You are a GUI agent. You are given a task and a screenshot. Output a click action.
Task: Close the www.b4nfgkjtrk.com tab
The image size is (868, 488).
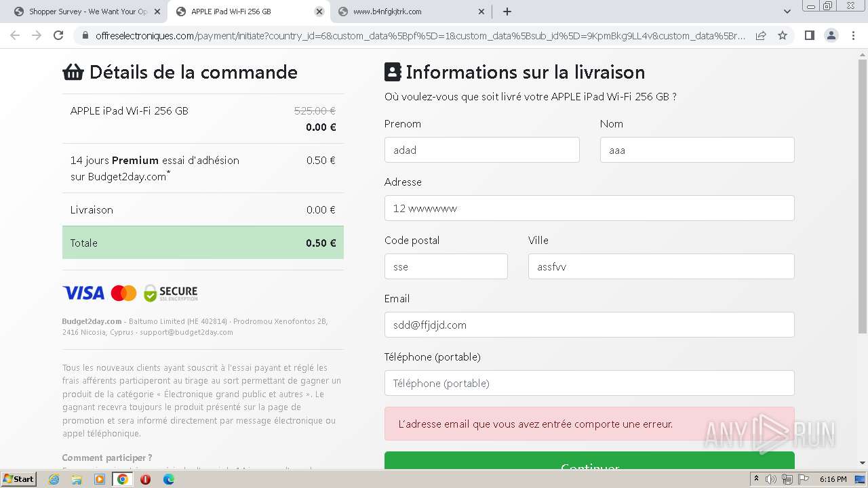[481, 12]
